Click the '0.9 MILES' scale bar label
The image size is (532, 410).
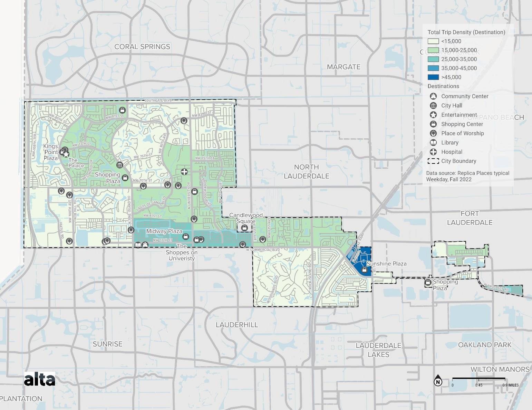pyautogui.click(x=511, y=385)
